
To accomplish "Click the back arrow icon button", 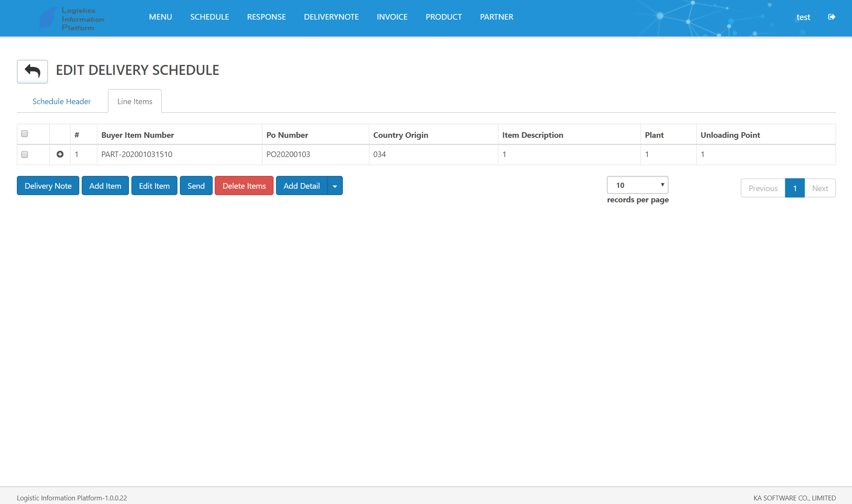I will click(32, 72).
